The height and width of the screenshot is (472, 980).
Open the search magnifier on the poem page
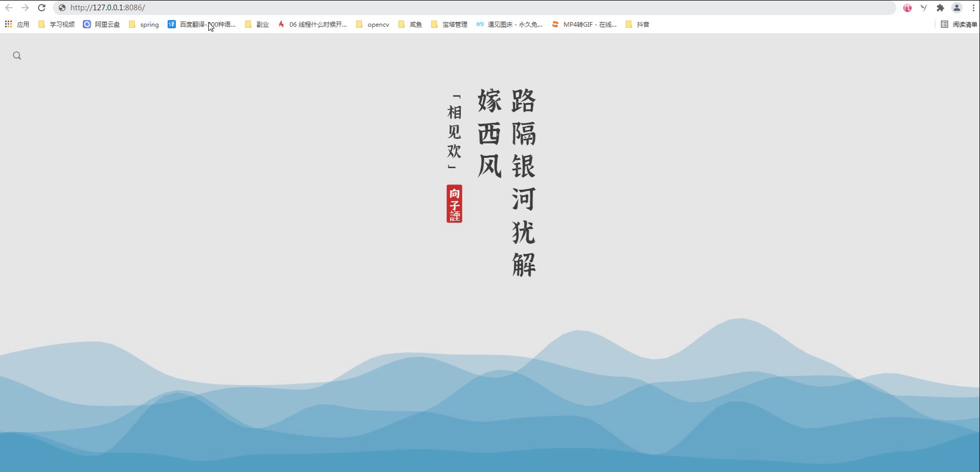(17, 55)
